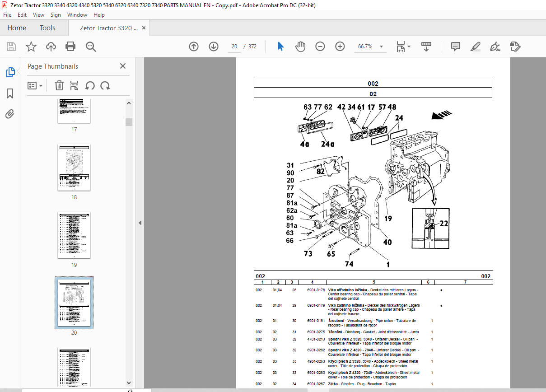Image resolution: width=546 pixels, height=392 pixels.
Task: Switch to the Home tab
Action: [x=17, y=28]
